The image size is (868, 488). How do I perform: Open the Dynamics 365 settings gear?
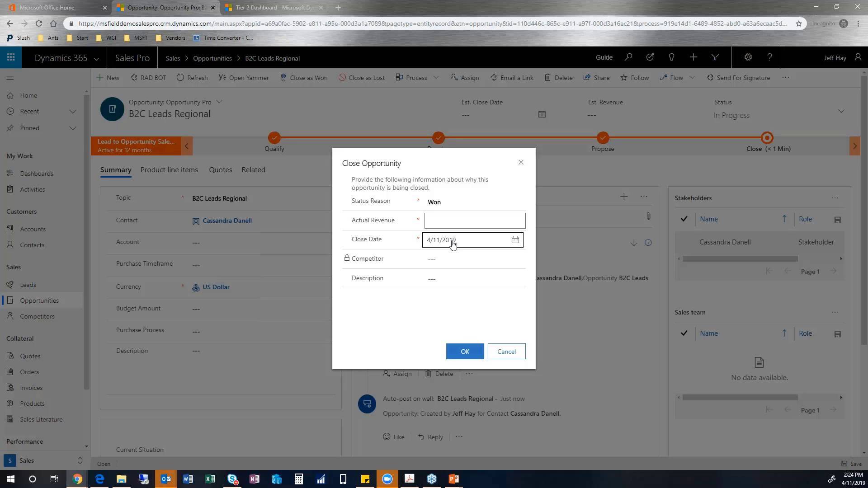coord(747,57)
